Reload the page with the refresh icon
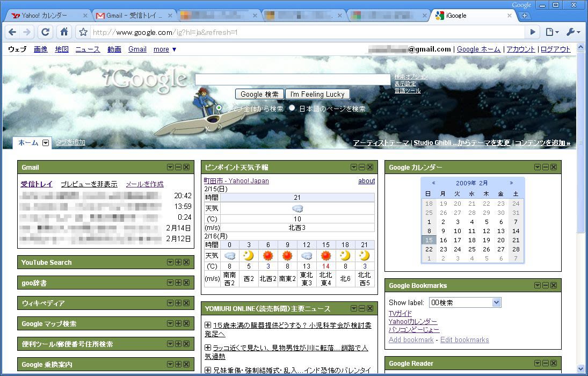 (45, 32)
